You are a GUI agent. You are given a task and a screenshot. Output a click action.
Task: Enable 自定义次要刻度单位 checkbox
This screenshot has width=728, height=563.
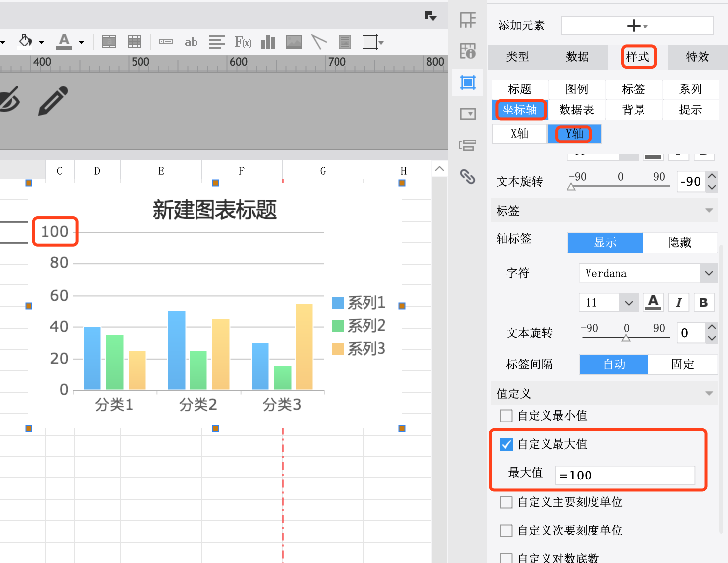[506, 531]
